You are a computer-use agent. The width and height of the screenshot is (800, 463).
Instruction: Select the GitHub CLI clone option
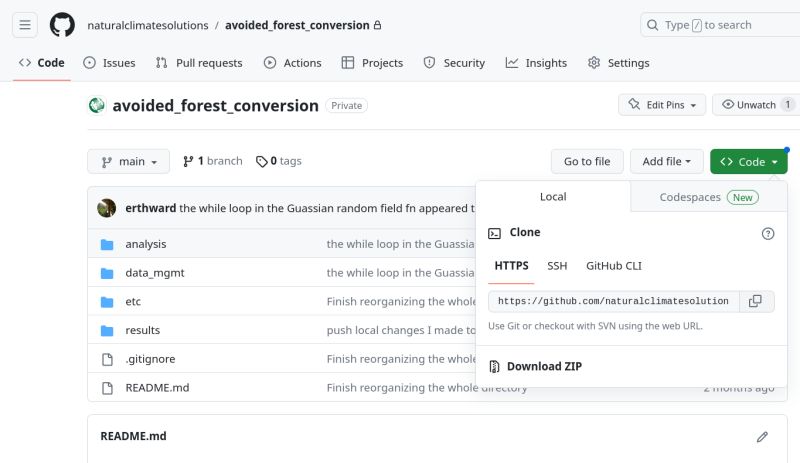click(x=614, y=266)
